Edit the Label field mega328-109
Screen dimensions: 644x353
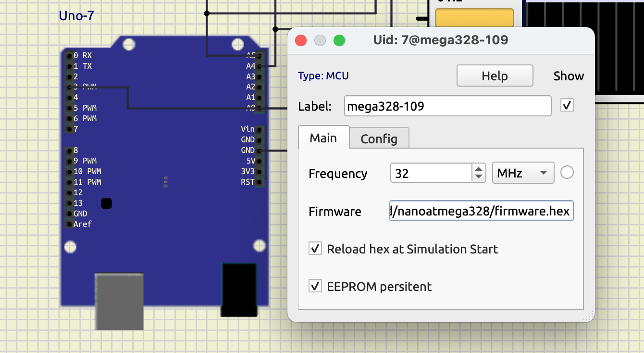447,106
